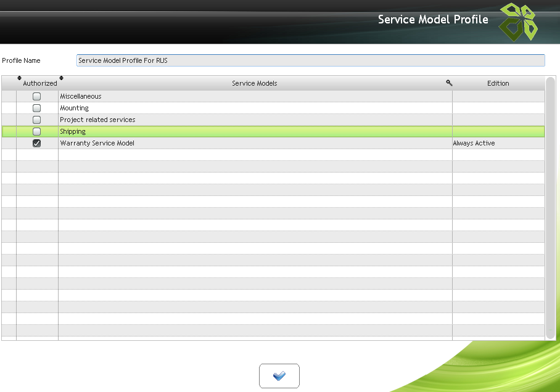
Task: Uncheck the Warranty Service Model checkbox
Action: click(37, 143)
